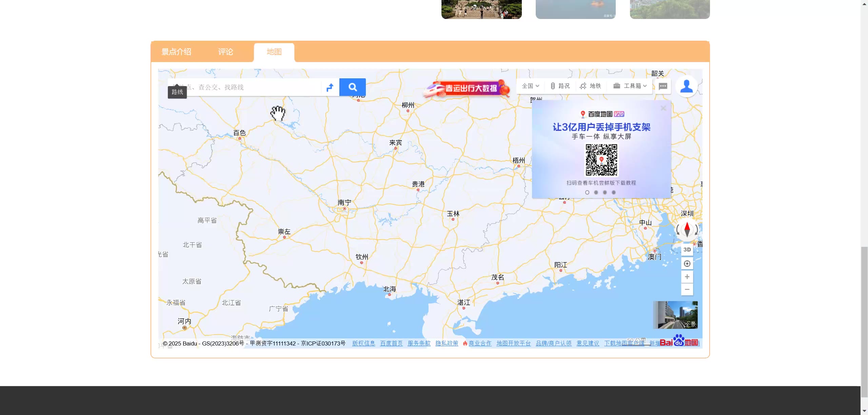Select second carousel dot in popup
The width and height of the screenshot is (868, 415).
tap(596, 192)
